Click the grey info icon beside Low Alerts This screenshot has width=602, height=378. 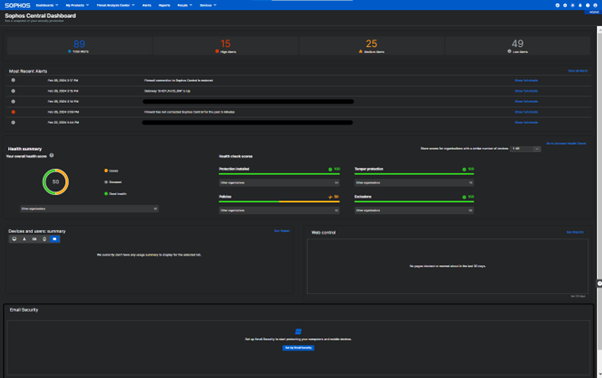pos(509,51)
